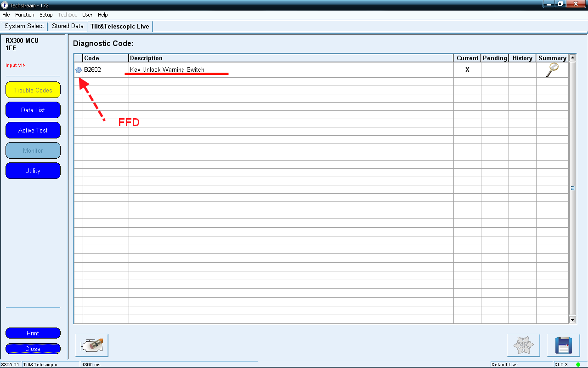The image size is (588, 368).
Task: Click the Current column header
Action: pyautogui.click(x=468, y=58)
